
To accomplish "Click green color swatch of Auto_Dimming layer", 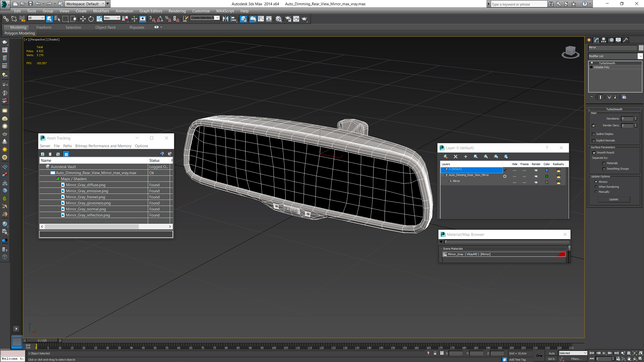I will [547, 176].
